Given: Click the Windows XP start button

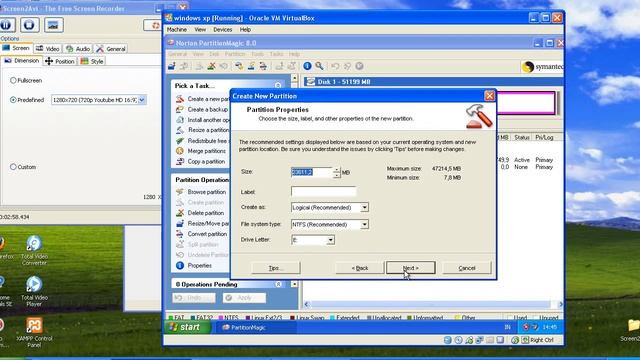Looking at the screenshot, I should coord(187,327).
